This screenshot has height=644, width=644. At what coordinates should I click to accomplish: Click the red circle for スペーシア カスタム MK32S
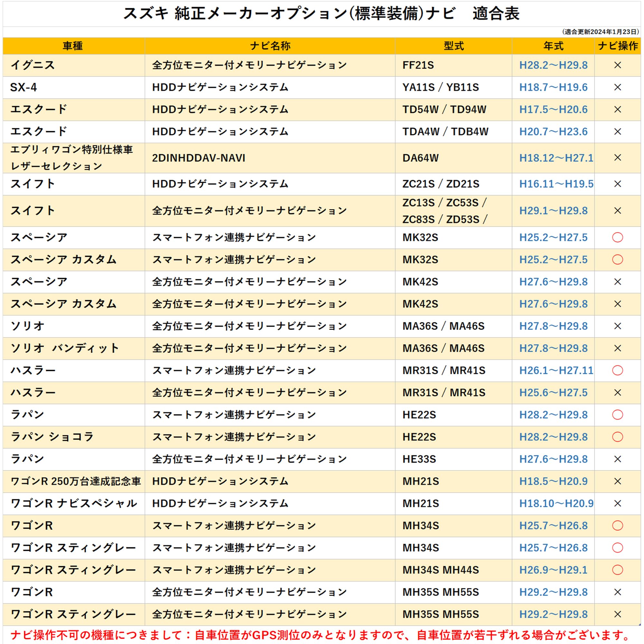617,260
